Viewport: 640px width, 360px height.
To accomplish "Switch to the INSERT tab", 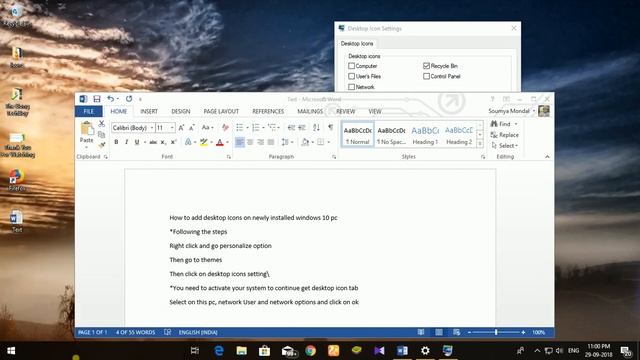I will click(x=149, y=111).
